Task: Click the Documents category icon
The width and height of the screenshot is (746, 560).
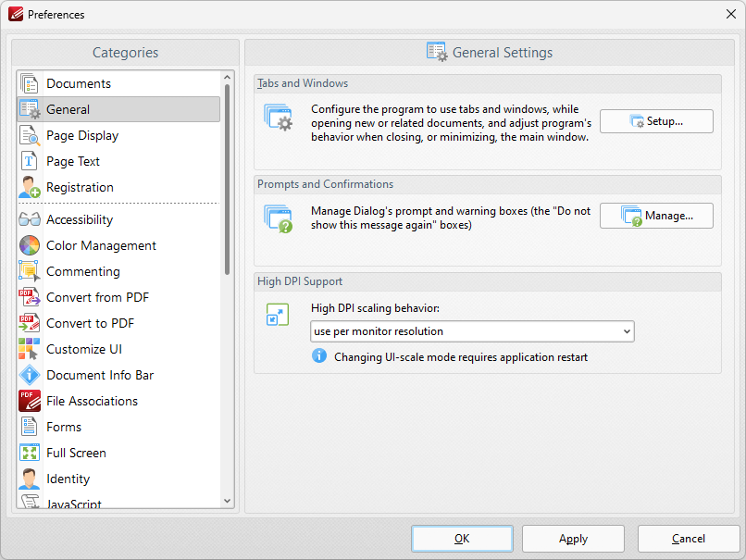Action: pyautogui.click(x=30, y=83)
